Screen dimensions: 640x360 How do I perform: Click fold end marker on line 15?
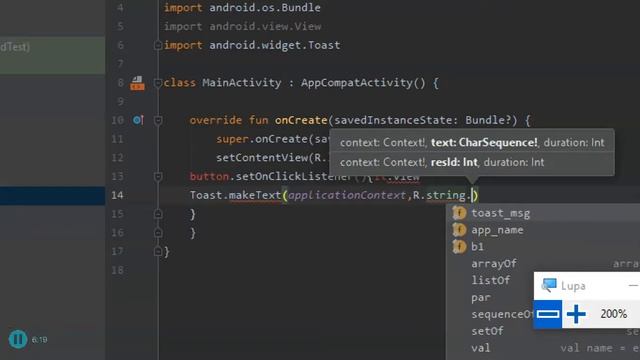coord(158,214)
